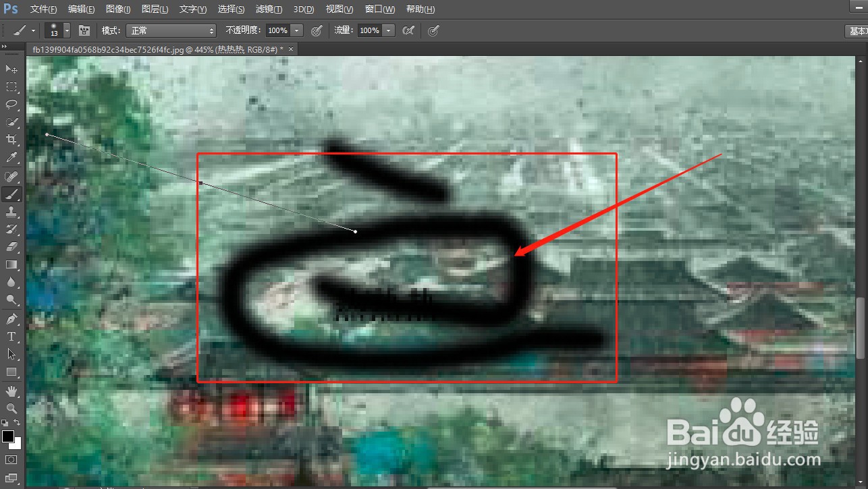868x489 pixels.
Task: Select the Blur tool
Action: tap(11, 282)
